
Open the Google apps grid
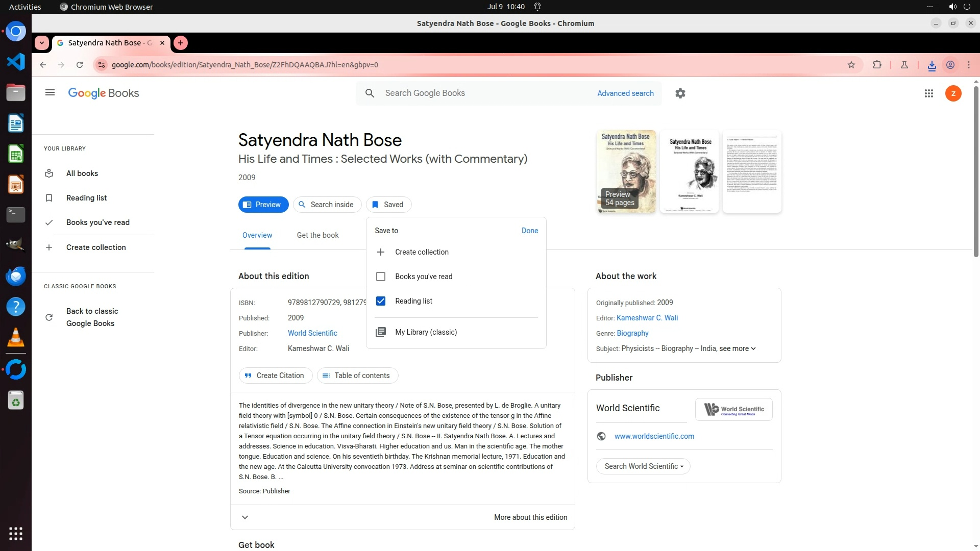click(x=928, y=93)
